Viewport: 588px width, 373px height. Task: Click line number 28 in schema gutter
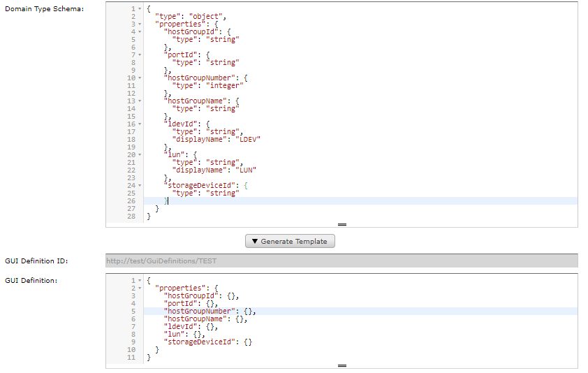[x=131, y=216]
